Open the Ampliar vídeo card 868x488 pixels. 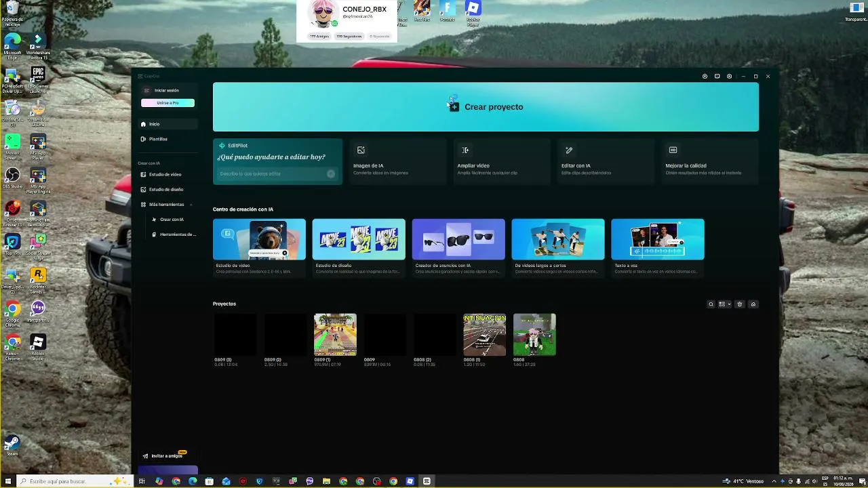(502, 161)
